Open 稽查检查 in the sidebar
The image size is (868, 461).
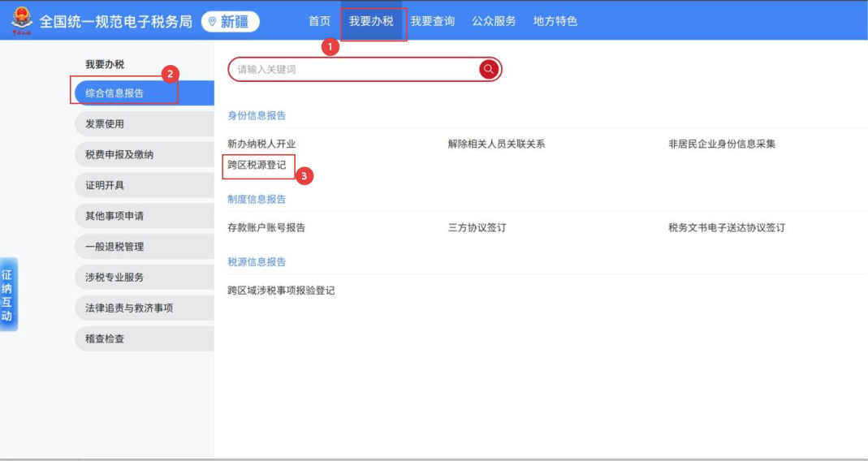coord(144,338)
